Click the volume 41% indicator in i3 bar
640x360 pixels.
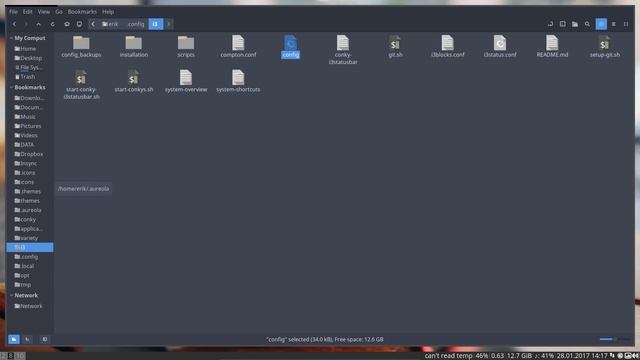[x=544, y=356]
